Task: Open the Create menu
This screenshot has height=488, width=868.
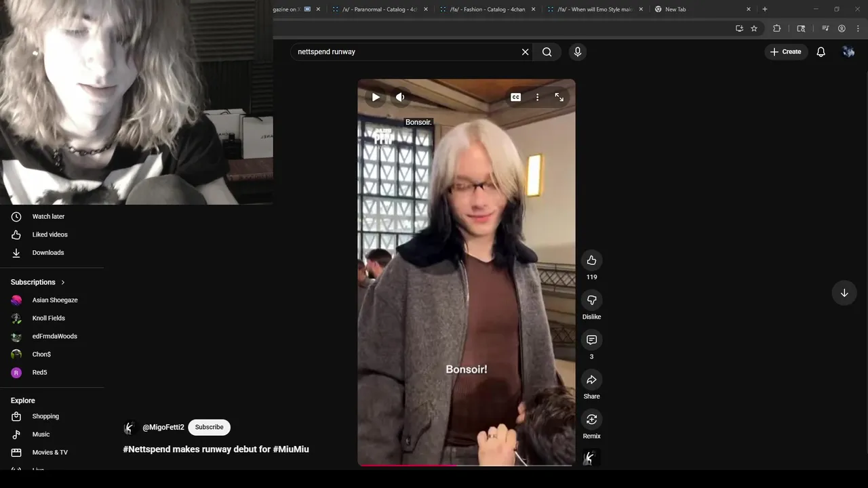Action: tap(786, 52)
